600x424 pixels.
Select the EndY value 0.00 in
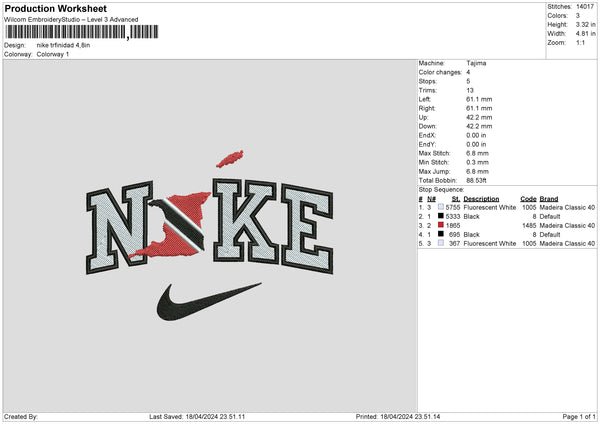tap(476, 144)
